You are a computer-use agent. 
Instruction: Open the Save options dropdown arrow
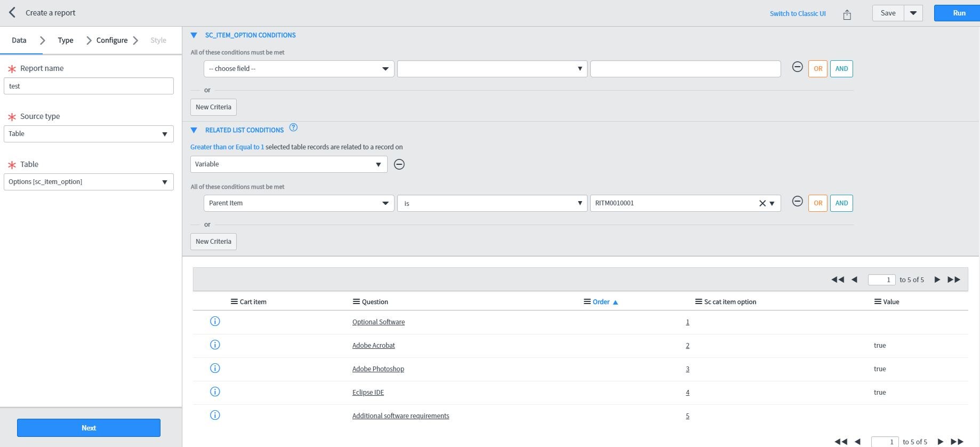[x=913, y=13]
